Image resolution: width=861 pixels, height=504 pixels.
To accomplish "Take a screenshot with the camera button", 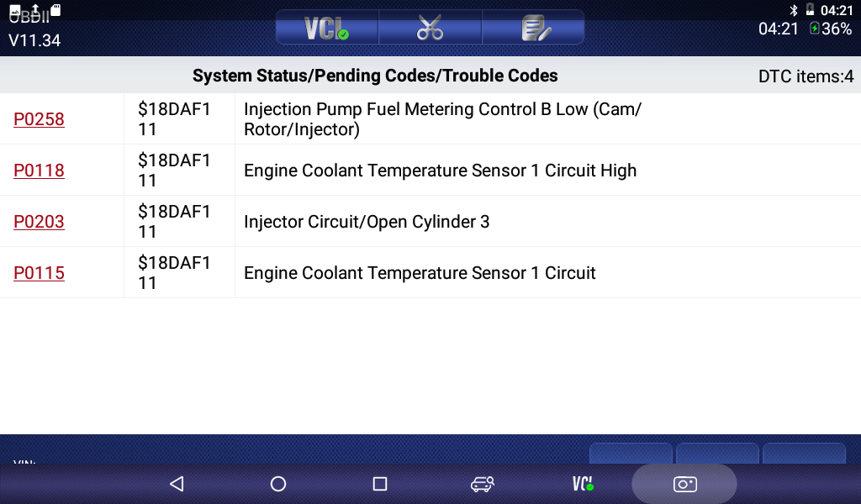I will point(684,484).
